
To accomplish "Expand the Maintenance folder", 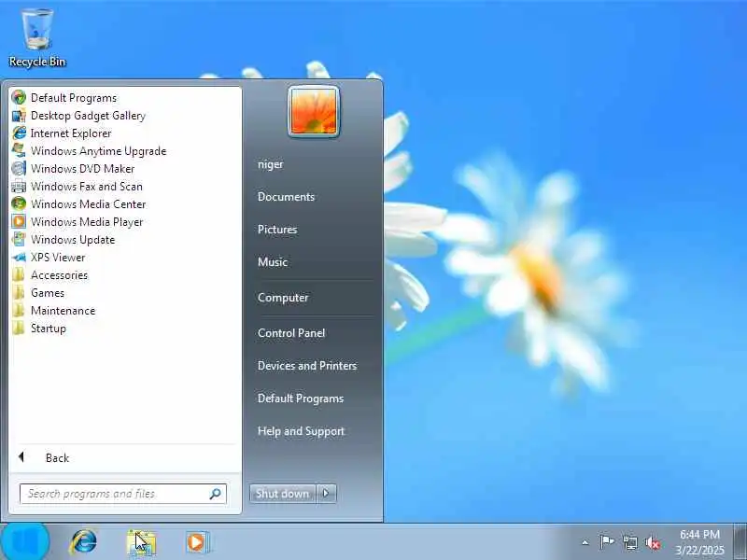I will [x=54, y=311].
